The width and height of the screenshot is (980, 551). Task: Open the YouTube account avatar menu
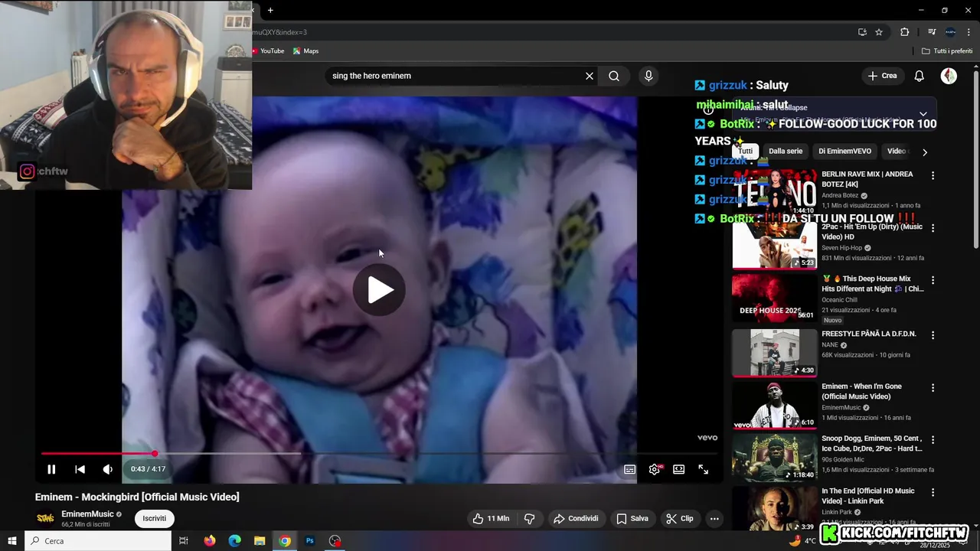point(949,76)
